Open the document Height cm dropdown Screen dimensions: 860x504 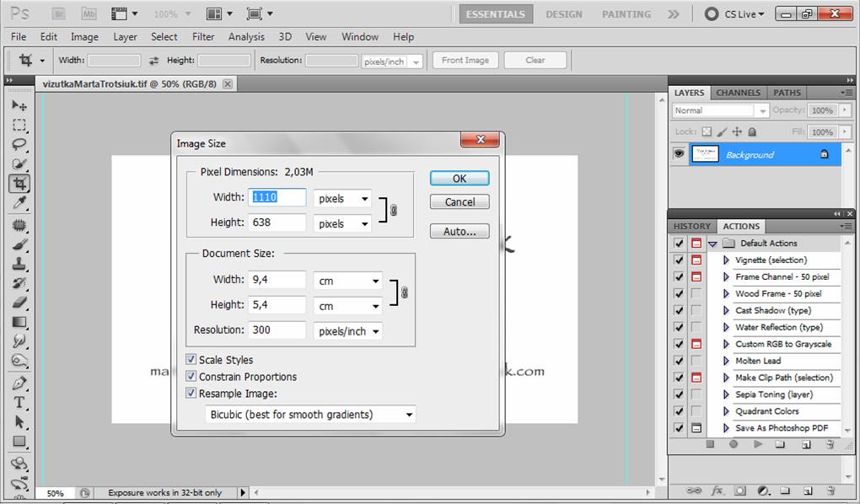click(x=347, y=306)
